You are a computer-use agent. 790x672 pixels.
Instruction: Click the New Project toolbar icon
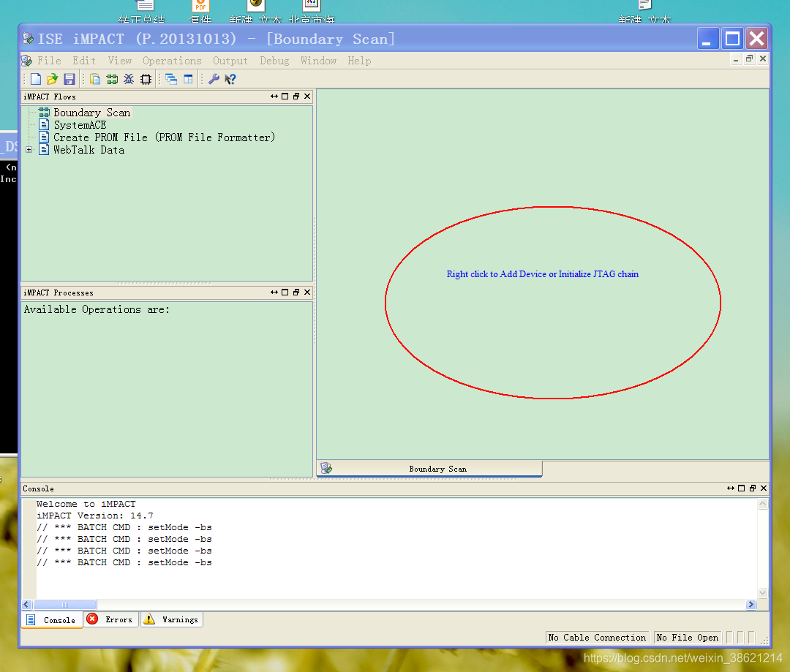click(36, 79)
